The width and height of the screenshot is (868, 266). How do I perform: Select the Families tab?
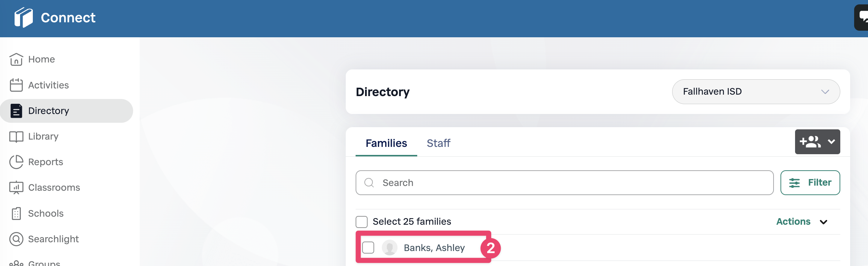pos(386,143)
